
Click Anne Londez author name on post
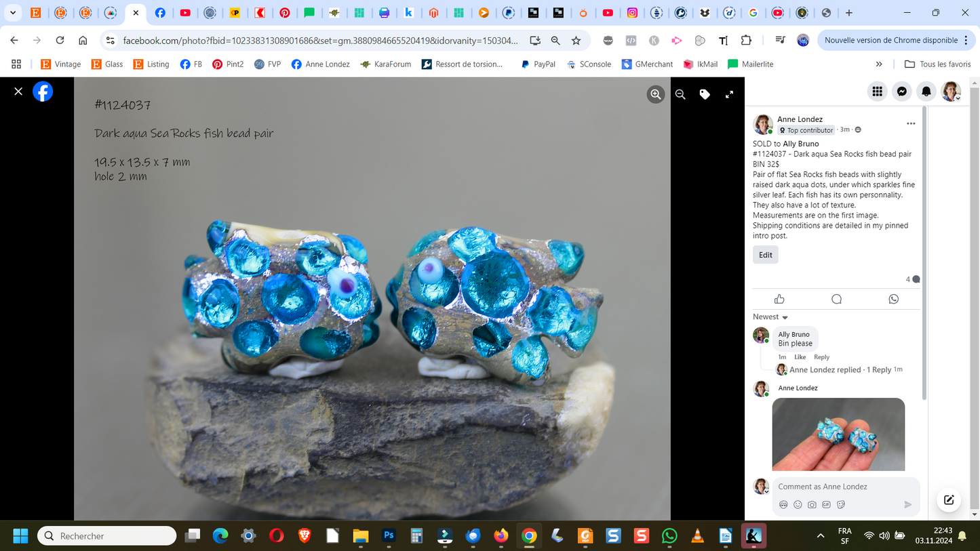[x=800, y=119]
